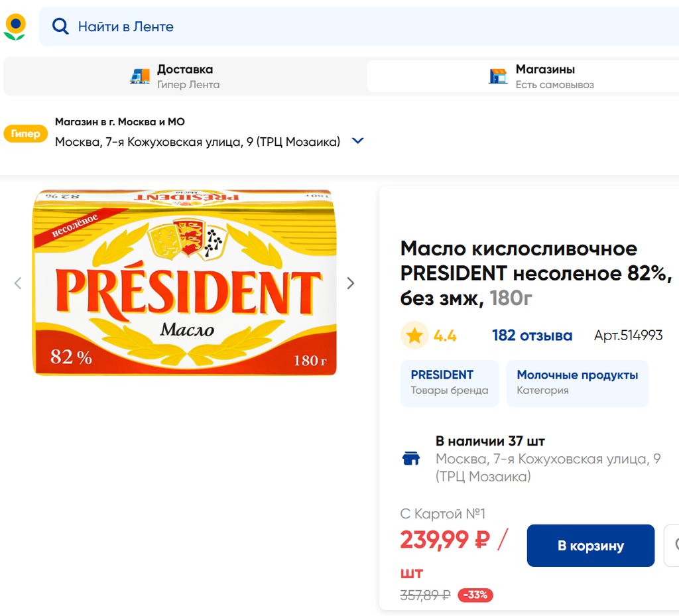This screenshot has height=616, width=679.
Task: Add the butter to cart with В корзину
Action: (590, 546)
